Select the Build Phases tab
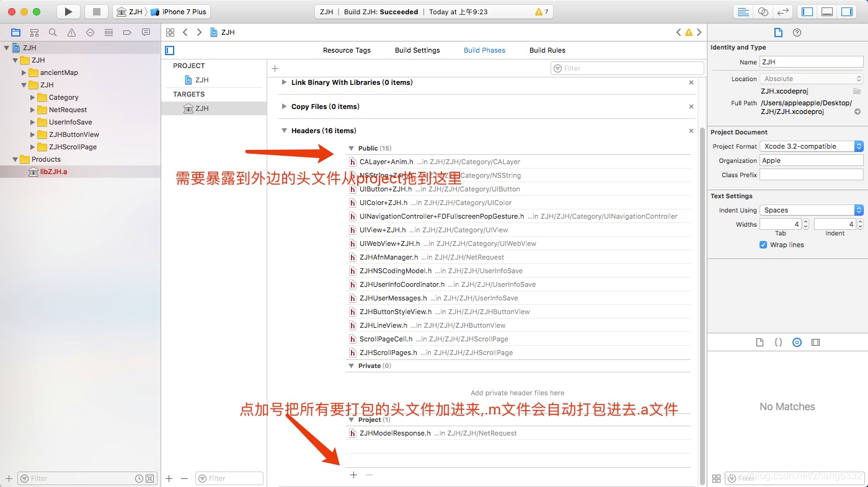Image resolution: width=868 pixels, height=487 pixels. pyautogui.click(x=484, y=50)
